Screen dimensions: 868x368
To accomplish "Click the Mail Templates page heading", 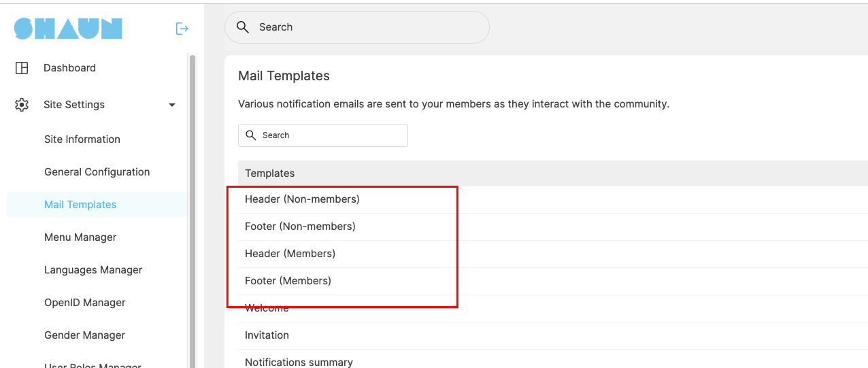I will [x=284, y=76].
